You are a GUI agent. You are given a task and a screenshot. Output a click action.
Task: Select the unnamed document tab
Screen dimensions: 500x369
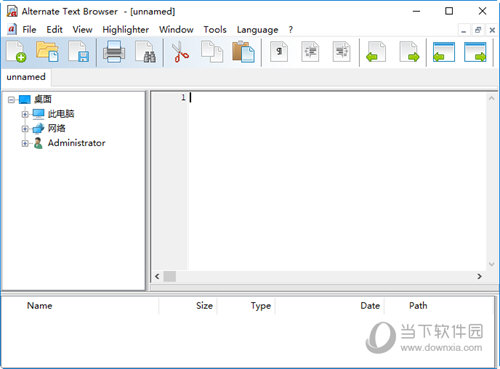tap(26, 77)
